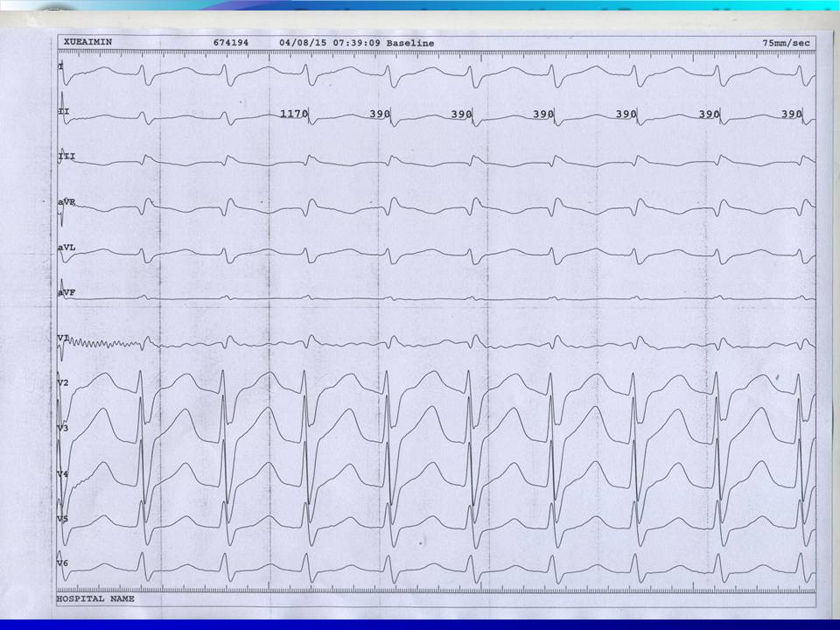Click the HOSPITAL NAME footer text
The width and height of the screenshot is (840, 630).
coord(95,599)
